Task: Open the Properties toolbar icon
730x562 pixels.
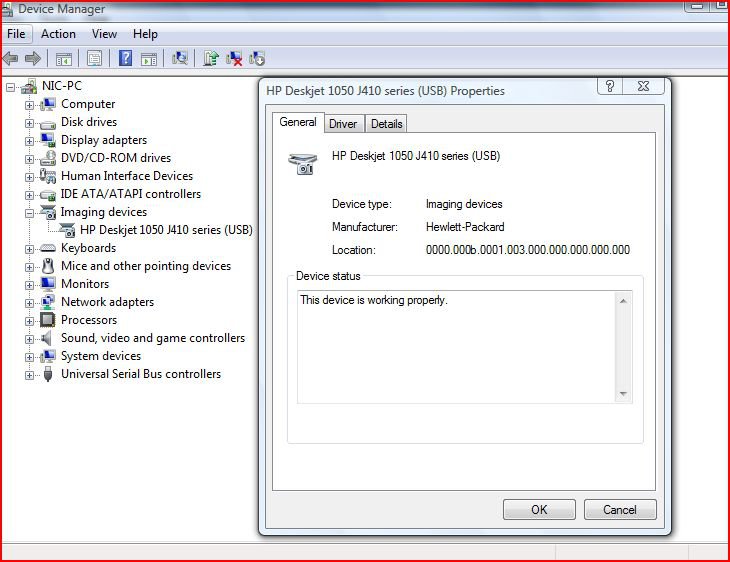Action: [x=95, y=59]
